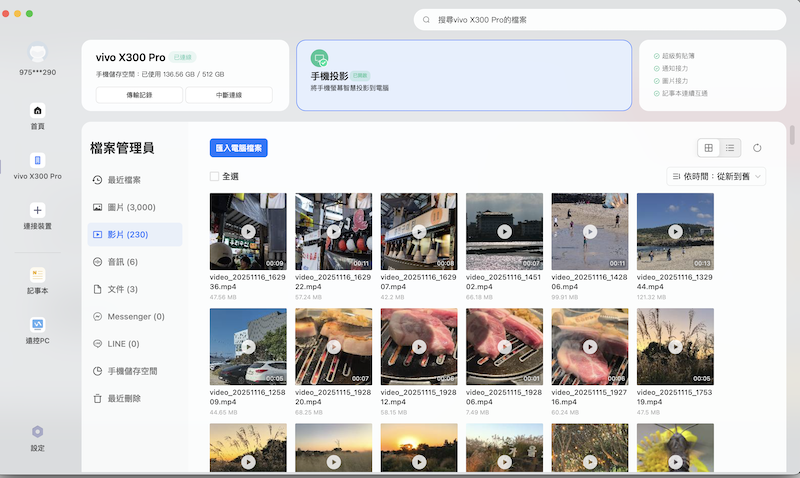This screenshot has width=800, height=478.
Task: Open video_20251116_162936.mp4 thumbnail
Action: pyautogui.click(x=248, y=232)
